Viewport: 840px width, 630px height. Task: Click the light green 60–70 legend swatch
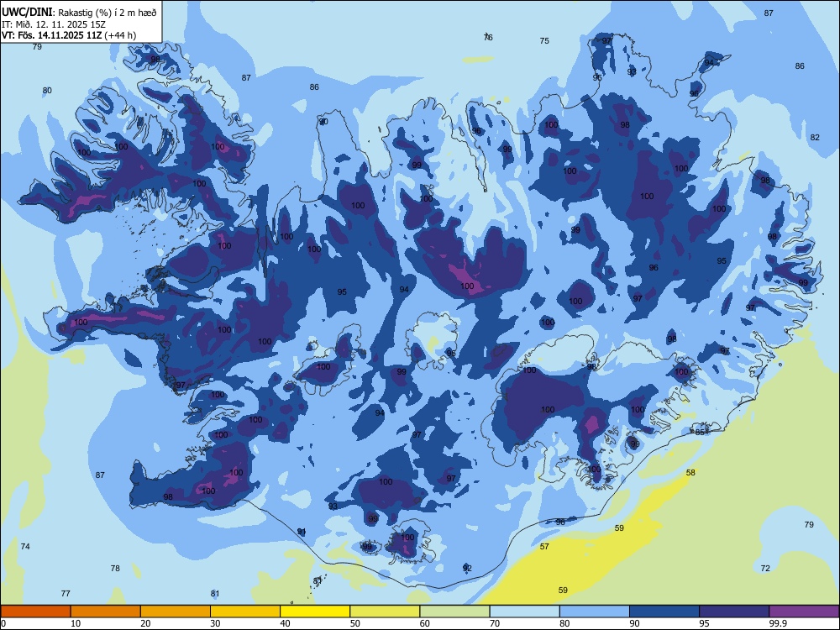(x=454, y=612)
